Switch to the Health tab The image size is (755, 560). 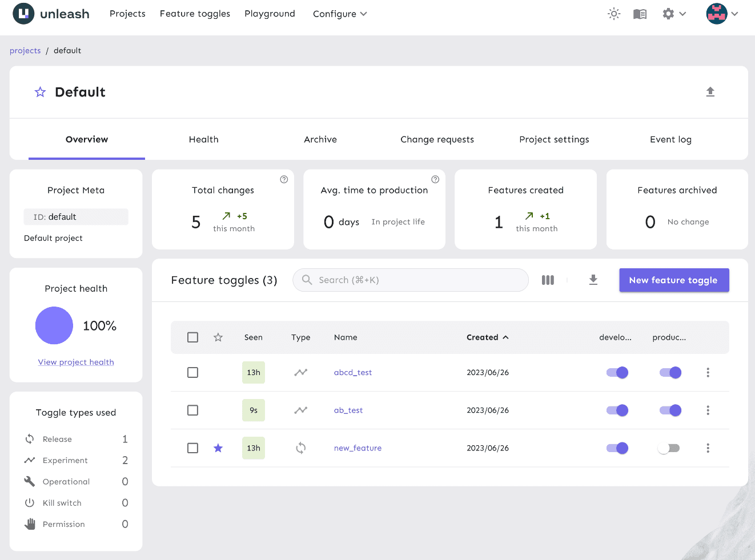point(204,139)
